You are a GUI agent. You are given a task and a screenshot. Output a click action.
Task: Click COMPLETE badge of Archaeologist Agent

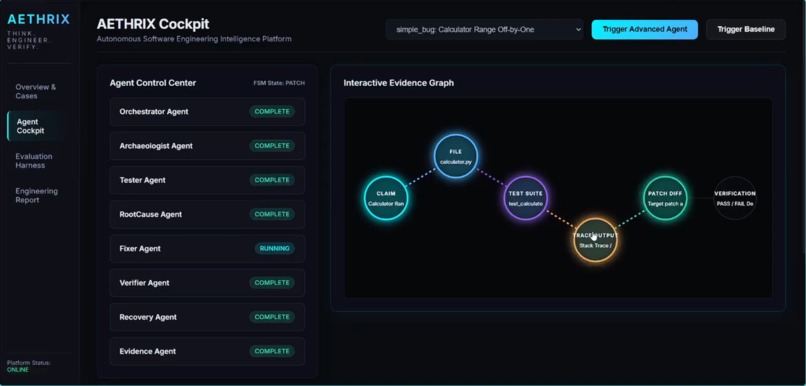(x=272, y=146)
